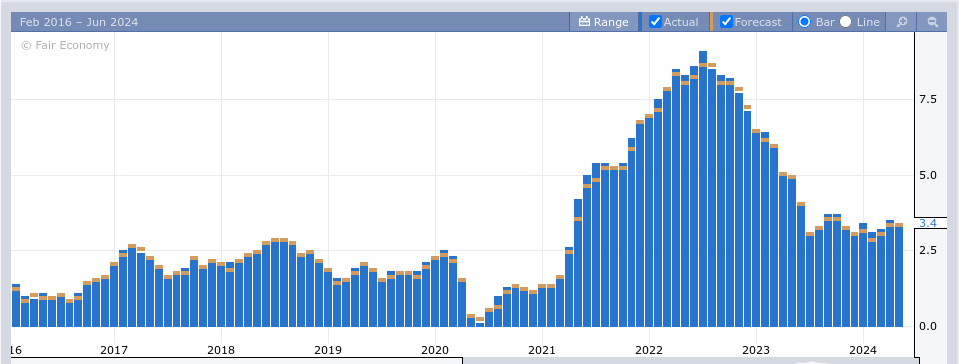Click the blue Actual color indicator strip

(x=640, y=21)
